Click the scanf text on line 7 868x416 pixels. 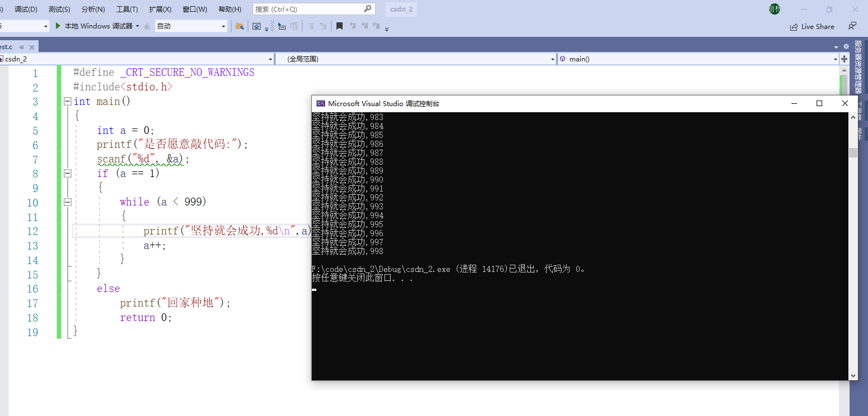(111, 159)
